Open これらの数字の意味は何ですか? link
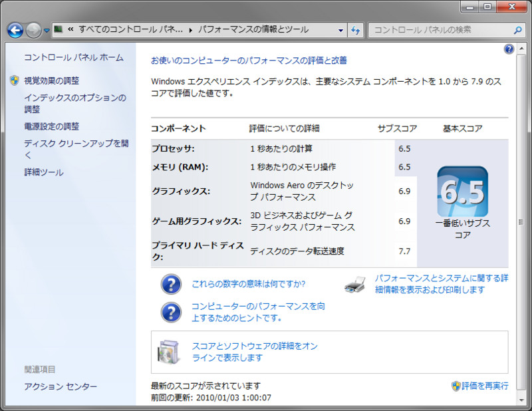This screenshot has height=411, width=532. pos(249,284)
